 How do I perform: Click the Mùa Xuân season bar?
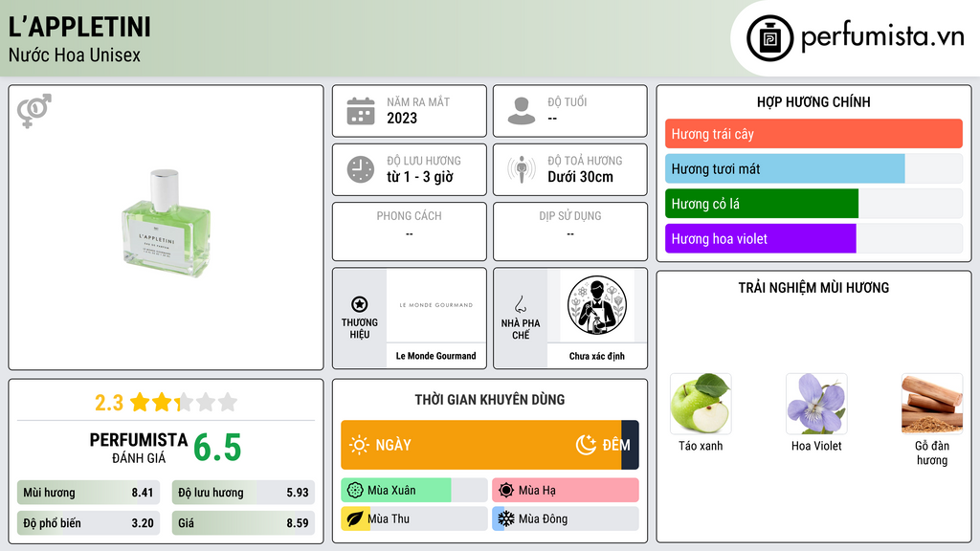pyautogui.click(x=413, y=491)
